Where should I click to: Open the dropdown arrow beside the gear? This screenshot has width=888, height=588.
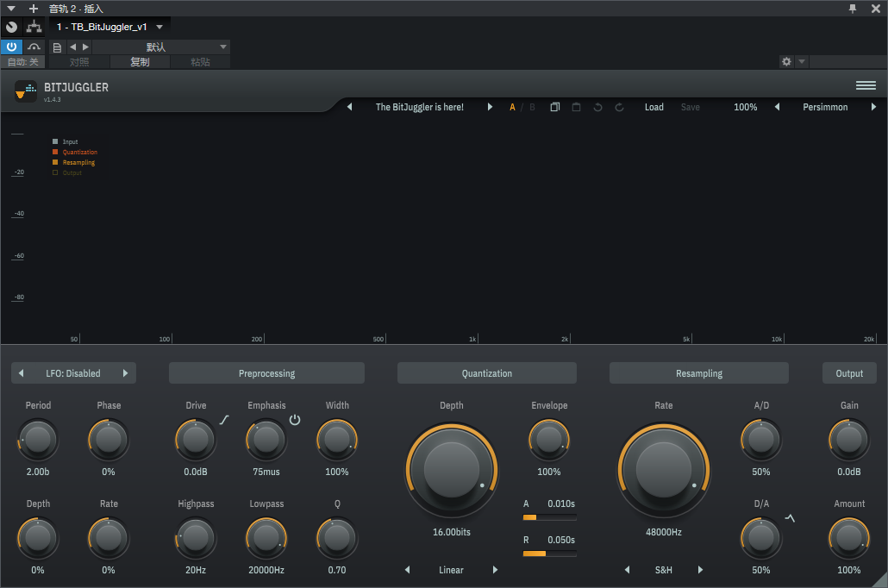coord(801,61)
